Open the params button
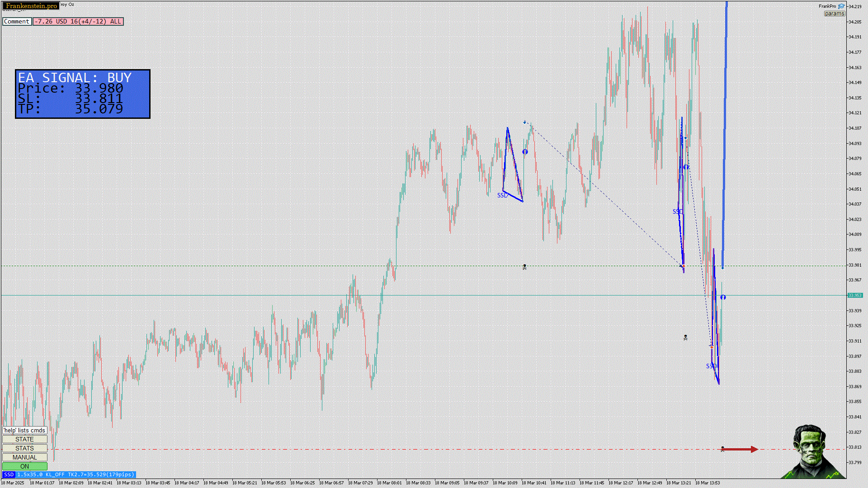Screen dimensions: 868x488 coord(834,14)
